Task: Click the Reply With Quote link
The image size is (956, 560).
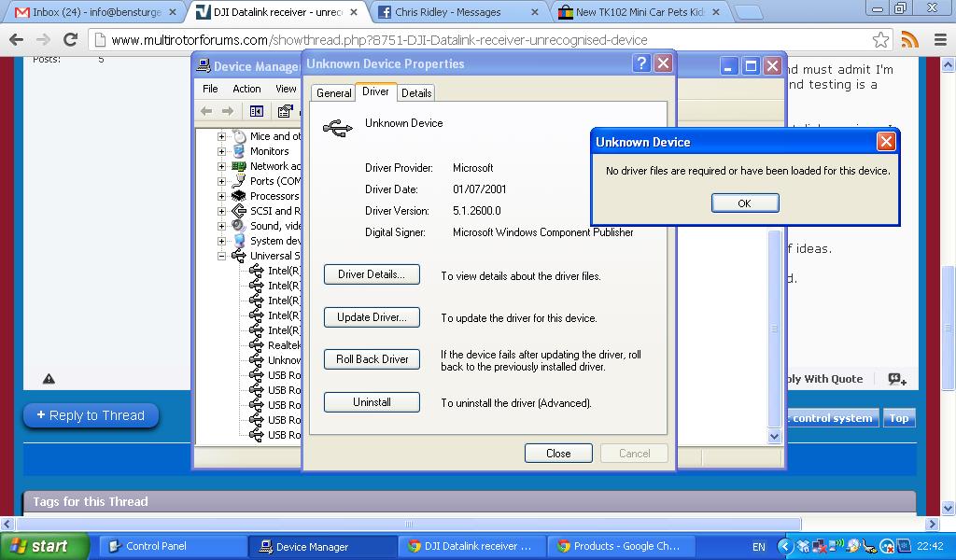Action: point(825,379)
